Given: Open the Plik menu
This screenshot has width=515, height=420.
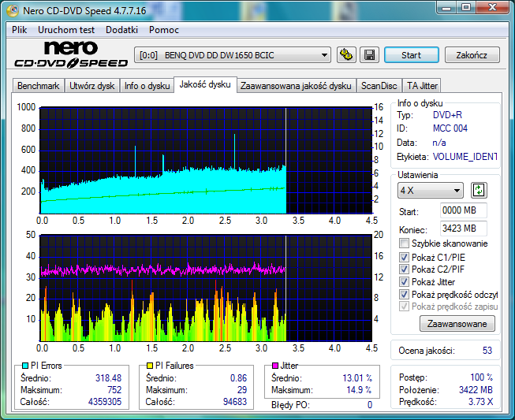Looking at the screenshot, I should (20, 30).
